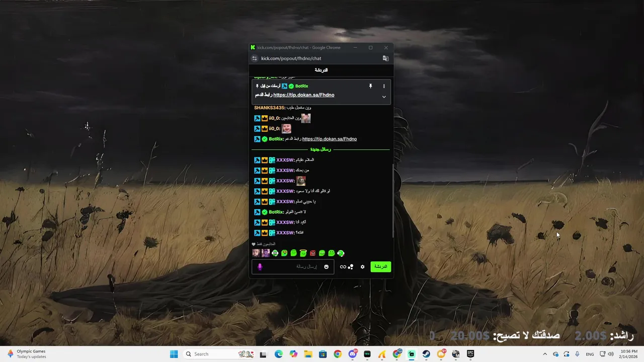Open Steam from taskbar
The width and height of the screenshot is (644, 362).
[426, 354]
